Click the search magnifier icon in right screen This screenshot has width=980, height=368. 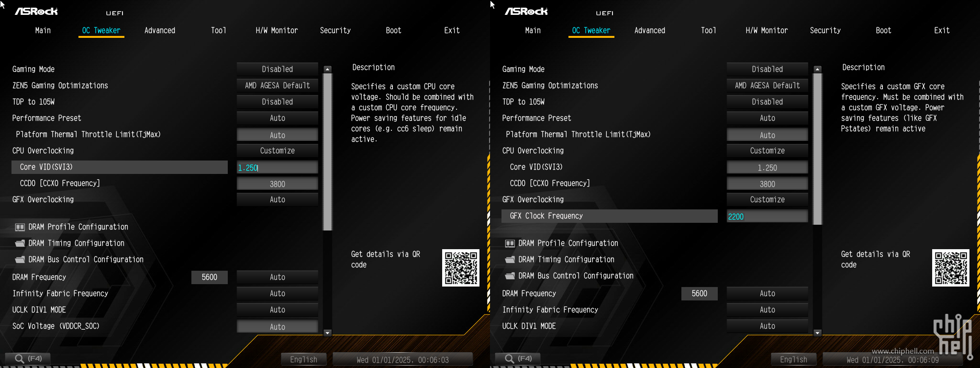pyautogui.click(x=510, y=358)
